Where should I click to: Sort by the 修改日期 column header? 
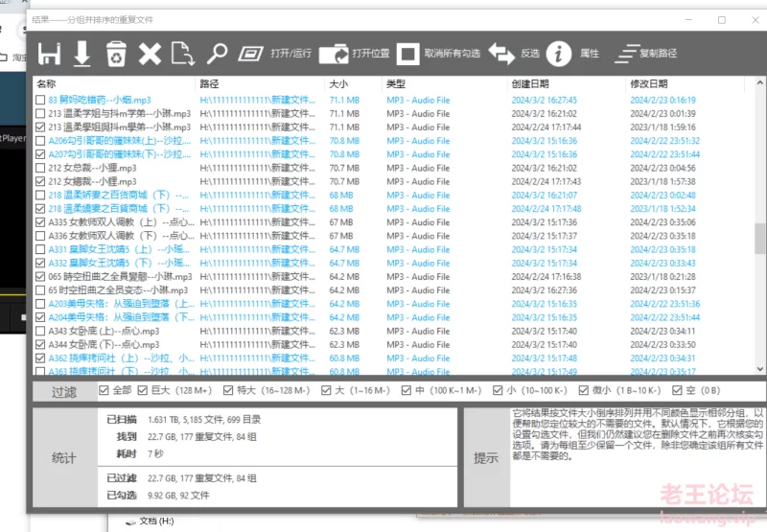click(x=686, y=84)
